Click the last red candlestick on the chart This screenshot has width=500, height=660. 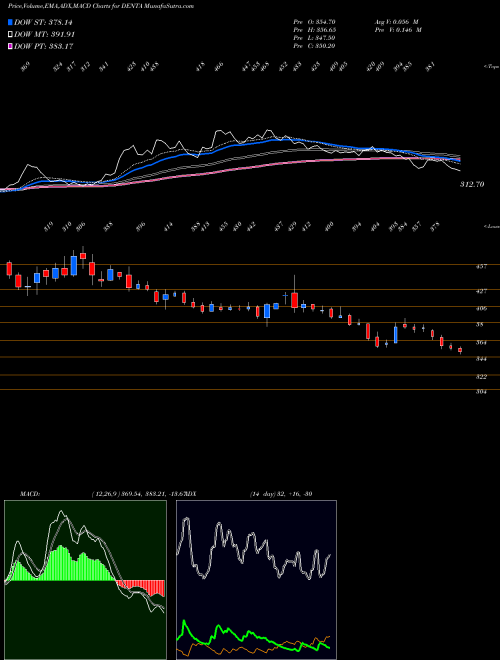click(460, 350)
